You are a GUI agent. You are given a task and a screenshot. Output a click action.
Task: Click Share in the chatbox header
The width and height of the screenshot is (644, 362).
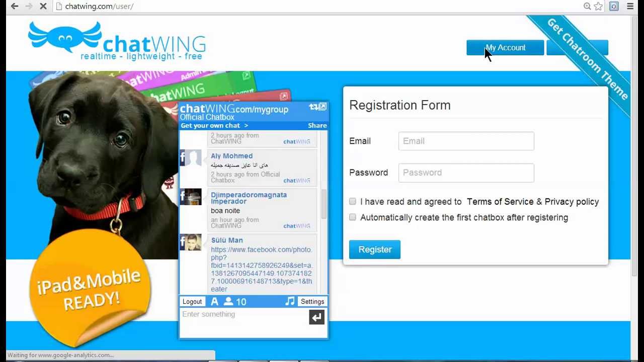pyautogui.click(x=317, y=125)
